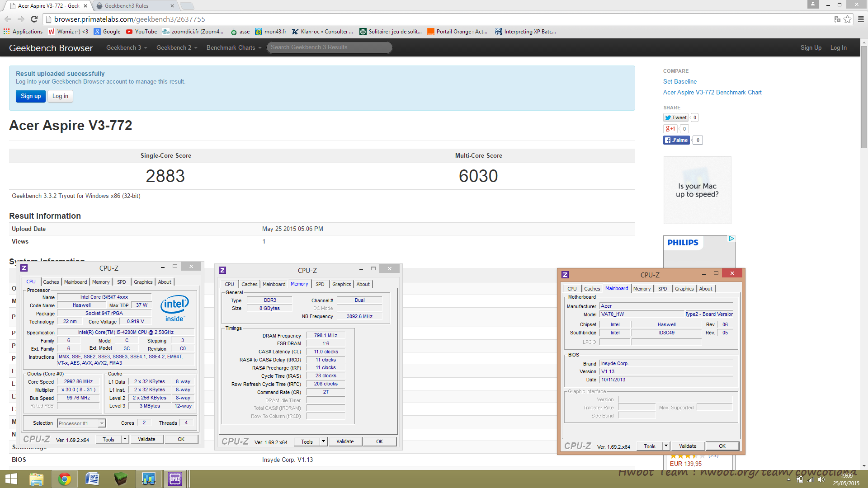
Task: Click the browser back arrow
Action: point(8,19)
